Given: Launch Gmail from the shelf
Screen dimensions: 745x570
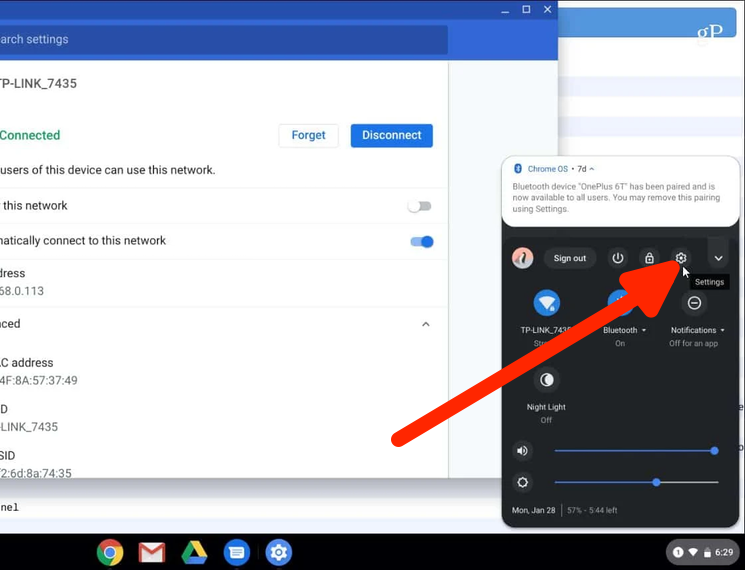Looking at the screenshot, I should tap(152, 551).
